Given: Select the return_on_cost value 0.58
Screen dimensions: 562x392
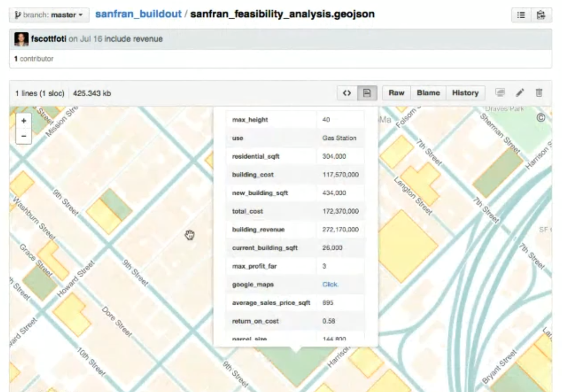Looking at the screenshot, I should point(328,321).
